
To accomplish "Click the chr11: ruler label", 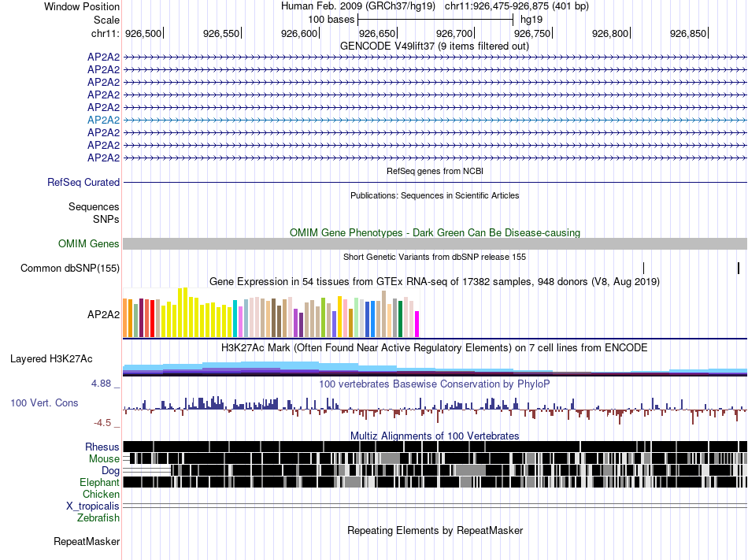I will point(106,33).
